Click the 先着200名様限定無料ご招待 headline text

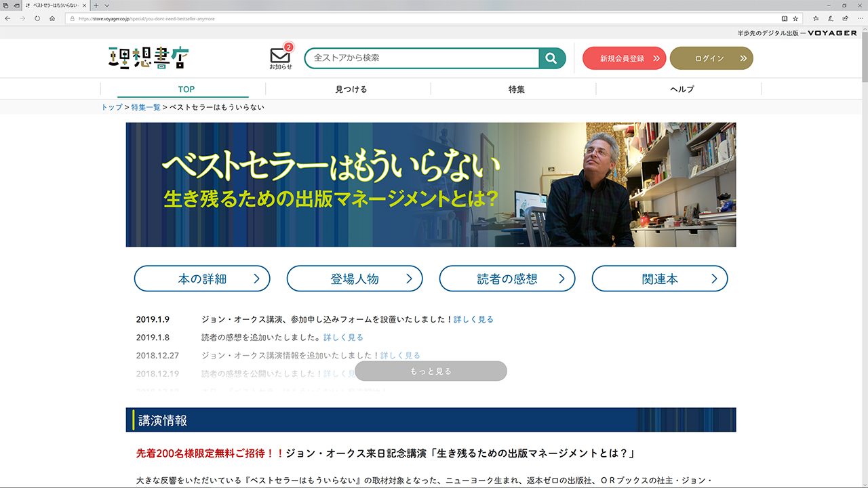pos(211,453)
